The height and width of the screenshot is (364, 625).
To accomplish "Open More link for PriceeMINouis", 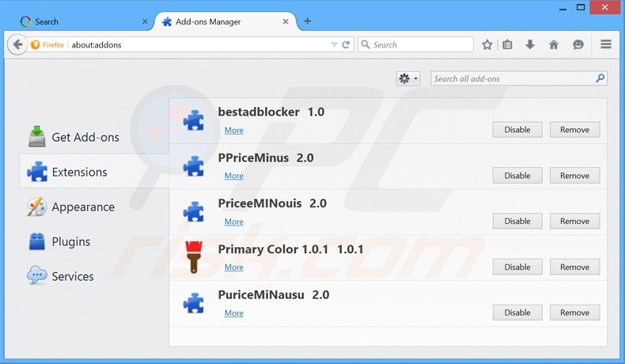I will 234,222.
